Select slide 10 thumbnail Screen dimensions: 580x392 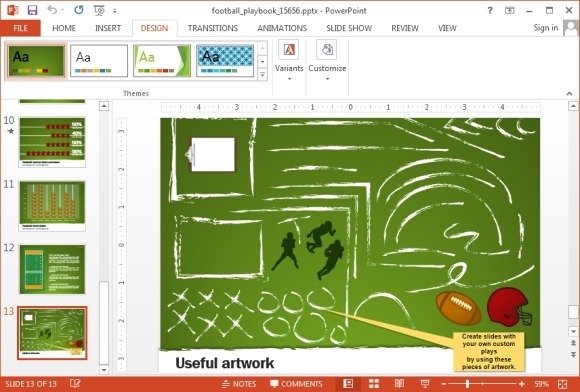coord(52,142)
